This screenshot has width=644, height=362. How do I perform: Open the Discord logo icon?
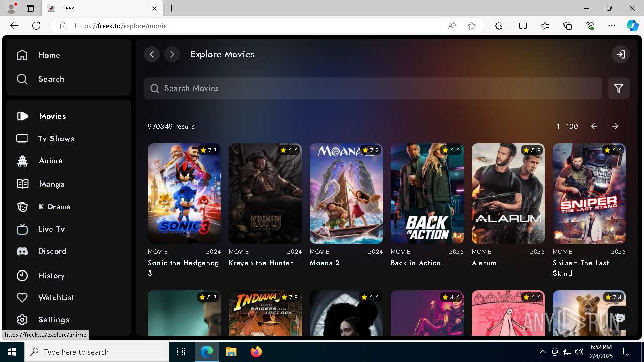(22, 251)
